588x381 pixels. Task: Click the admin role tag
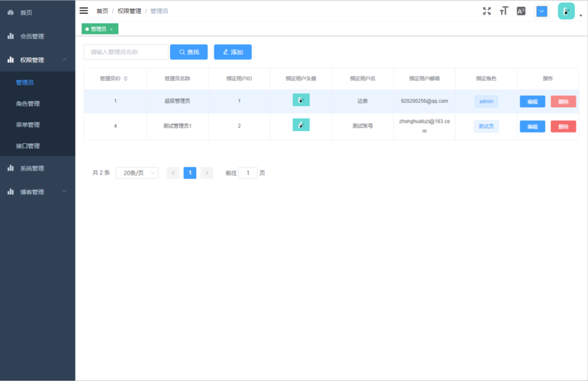click(x=486, y=101)
